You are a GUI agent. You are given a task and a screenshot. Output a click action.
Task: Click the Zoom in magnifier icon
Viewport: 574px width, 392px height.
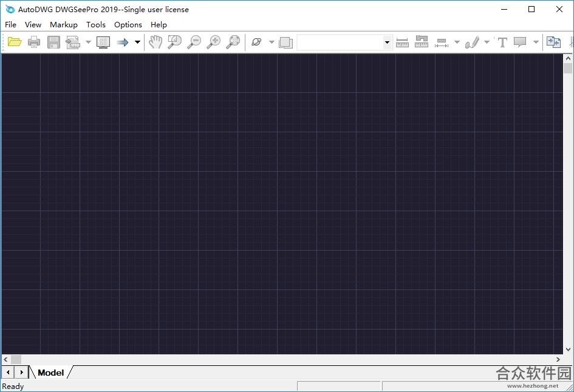coord(213,42)
